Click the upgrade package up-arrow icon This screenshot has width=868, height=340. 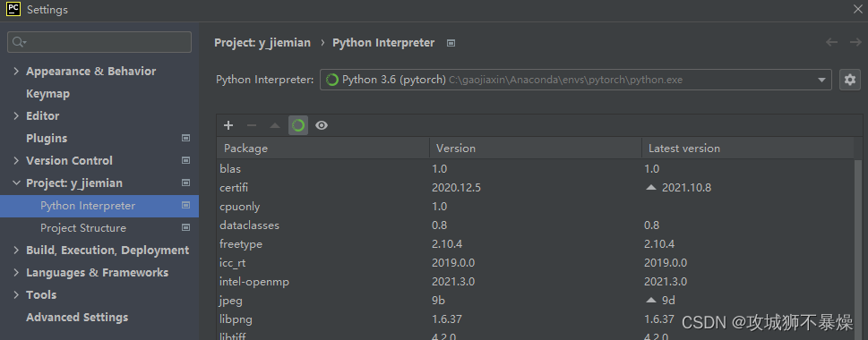tap(275, 125)
